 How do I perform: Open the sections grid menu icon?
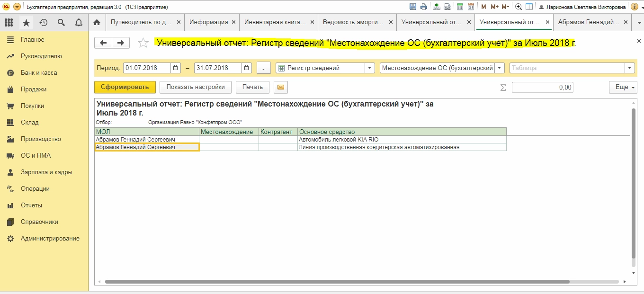[9, 22]
